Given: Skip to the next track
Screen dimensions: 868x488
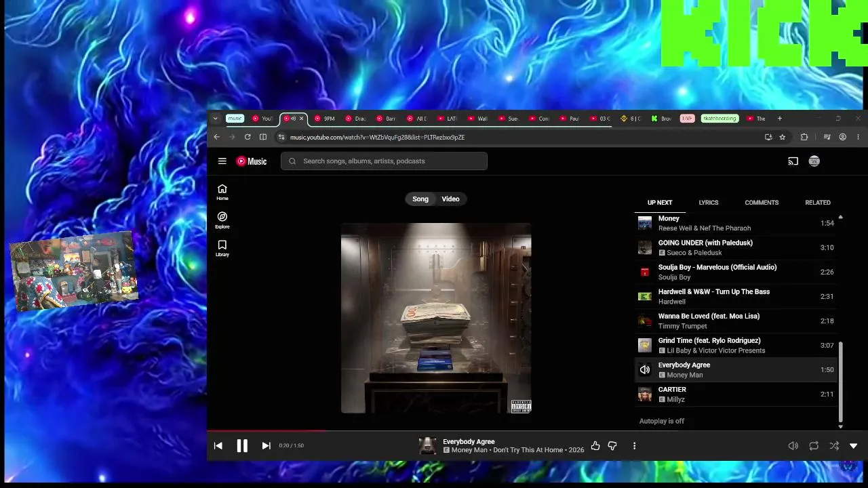Looking at the screenshot, I should [266, 445].
